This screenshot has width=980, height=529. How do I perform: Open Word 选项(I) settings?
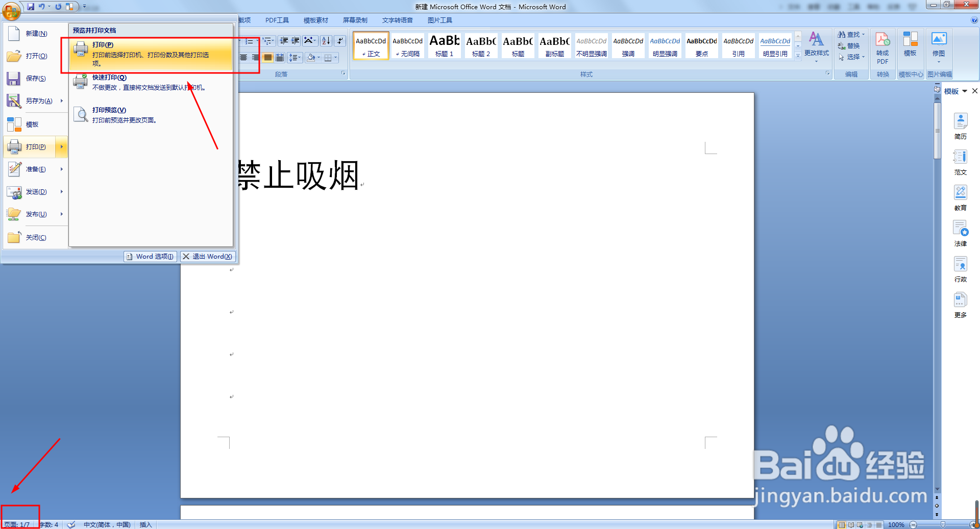click(150, 256)
